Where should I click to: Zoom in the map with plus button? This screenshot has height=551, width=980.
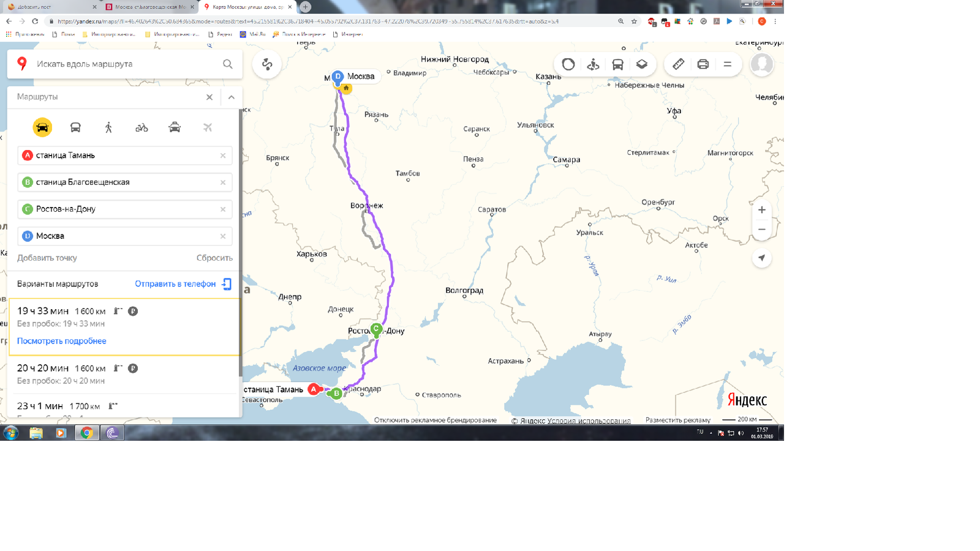(761, 209)
